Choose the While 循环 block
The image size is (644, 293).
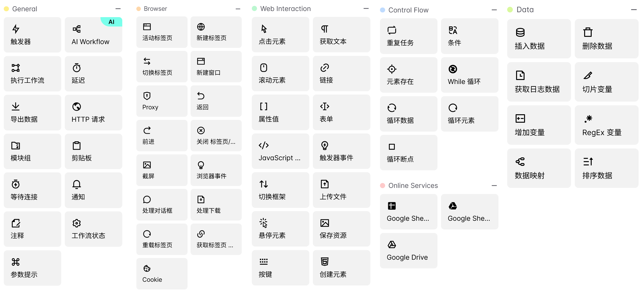tap(469, 75)
